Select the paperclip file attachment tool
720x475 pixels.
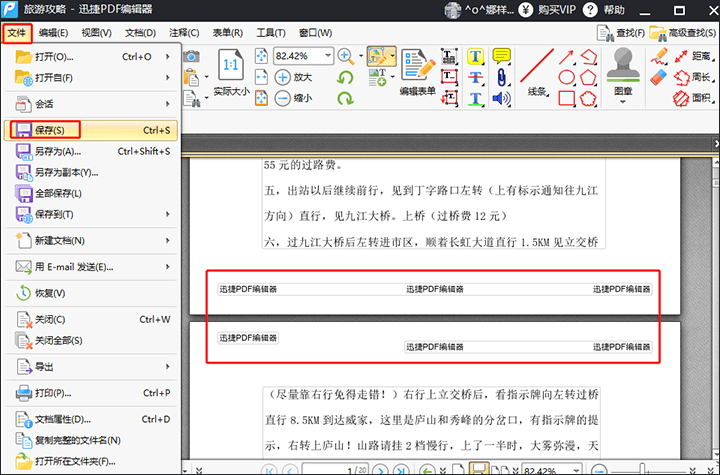point(501,78)
